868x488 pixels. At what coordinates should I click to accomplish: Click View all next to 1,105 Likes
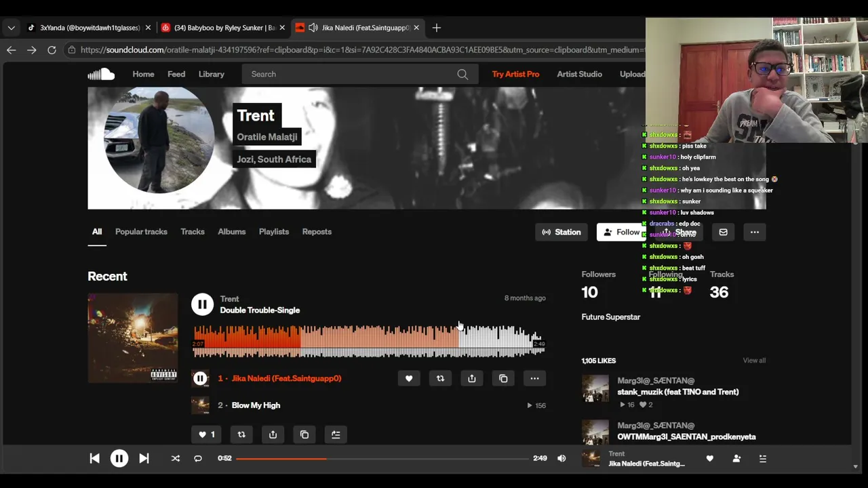coord(754,361)
